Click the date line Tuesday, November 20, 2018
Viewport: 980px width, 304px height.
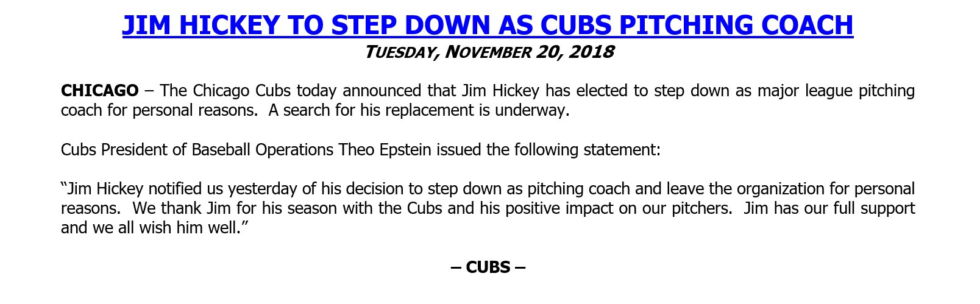[489, 52]
